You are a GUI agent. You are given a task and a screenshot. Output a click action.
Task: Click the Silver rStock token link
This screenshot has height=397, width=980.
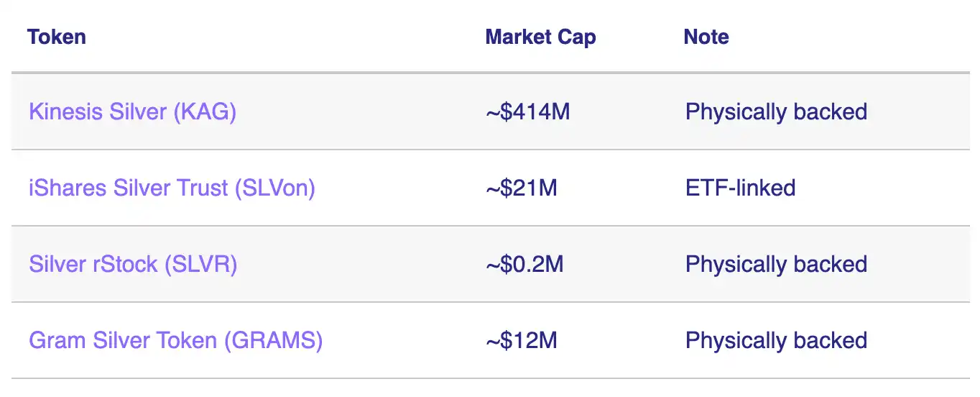click(133, 265)
